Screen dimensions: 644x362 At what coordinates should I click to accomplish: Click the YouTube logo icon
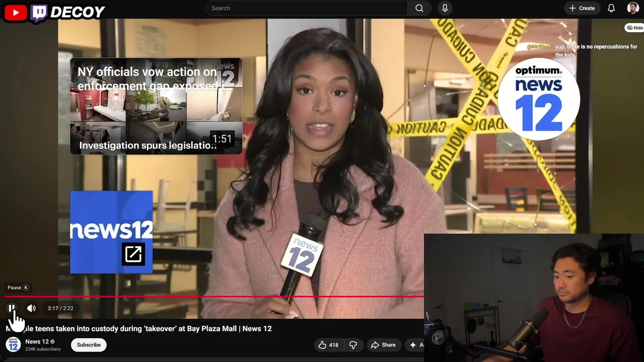pos(15,13)
